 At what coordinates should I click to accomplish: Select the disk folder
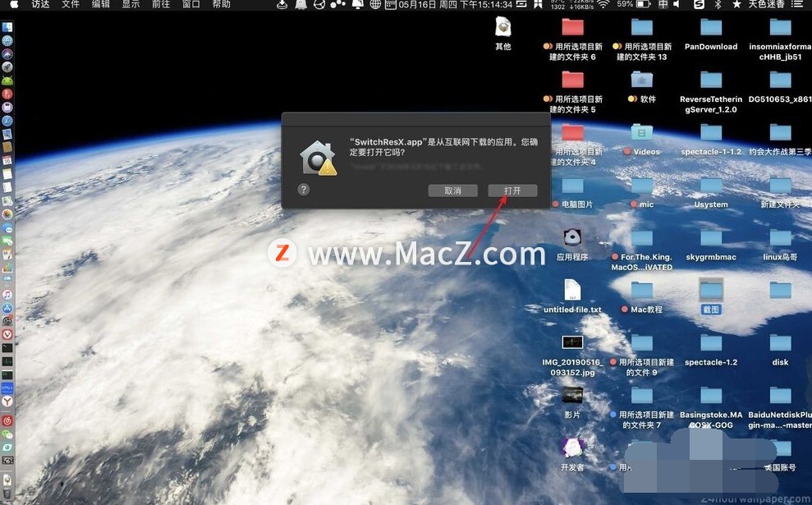780,350
